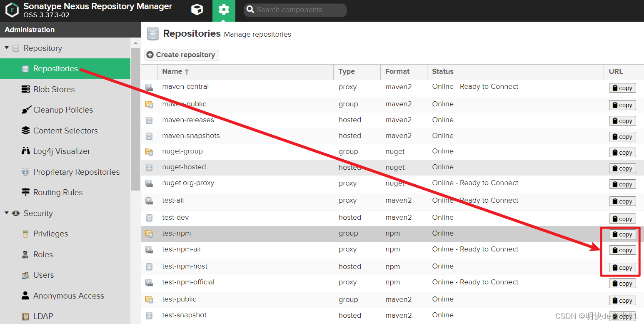This screenshot has height=324, width=644.
Task: Copy the URL of test-public
Action: click(622, 300)
